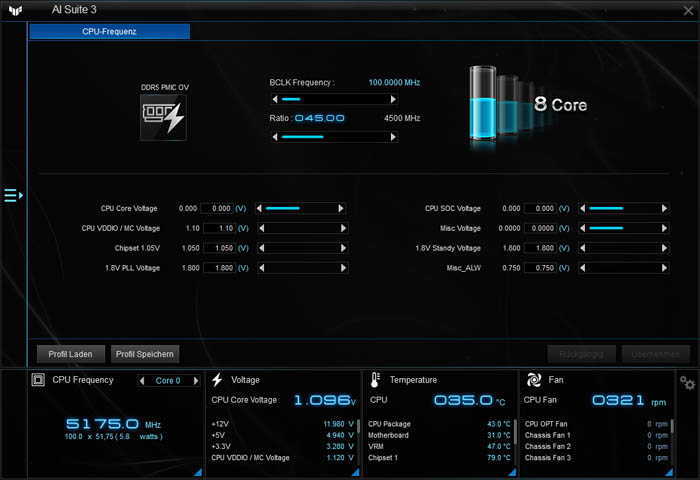Click the Chipset 1.05V input field

(219, 248)
